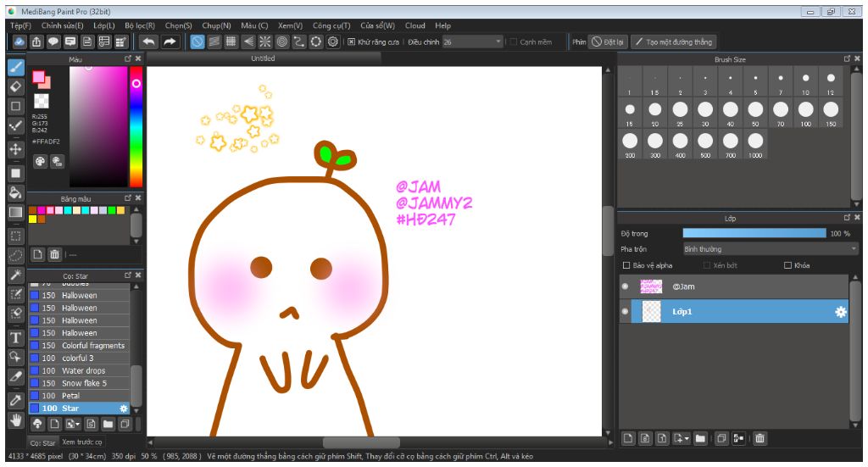Open the Chỉnh sửa(E) menu

click(62, 25)
